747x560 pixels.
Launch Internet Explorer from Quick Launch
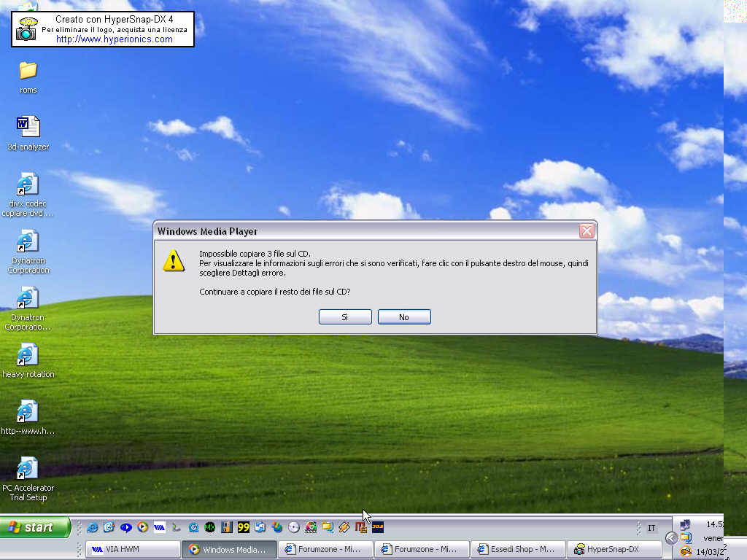pos(93,527)
